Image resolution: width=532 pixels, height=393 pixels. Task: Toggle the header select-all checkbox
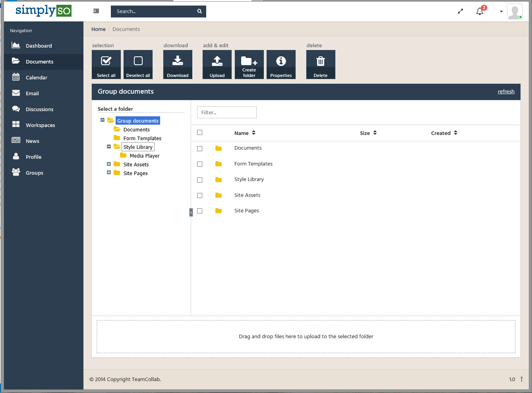tap(200, 133)
